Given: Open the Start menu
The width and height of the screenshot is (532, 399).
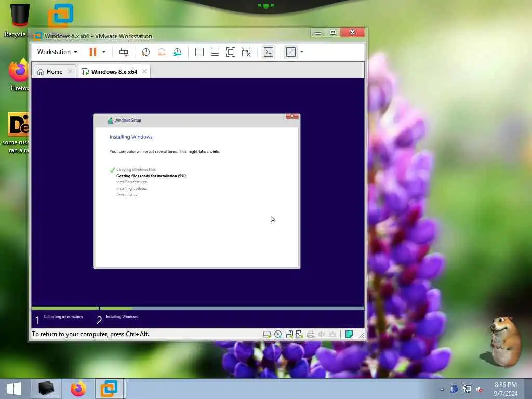Looking at the screenshot, I should pos(14,389).
